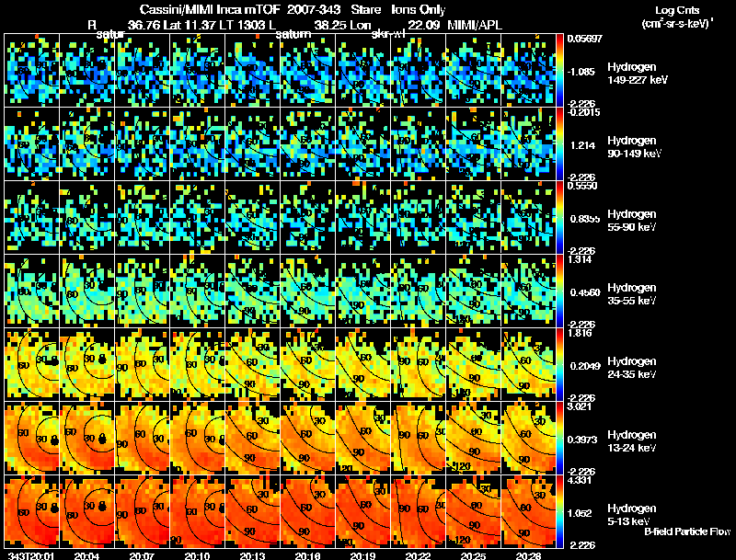Select the 'MIMI/APL' credit text
Screen dimensions: 736x560
(x=474, y=26)
